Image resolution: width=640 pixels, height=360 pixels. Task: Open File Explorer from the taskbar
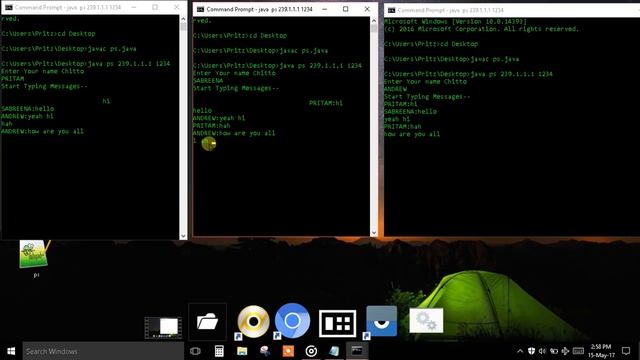[x=242, y=351]
